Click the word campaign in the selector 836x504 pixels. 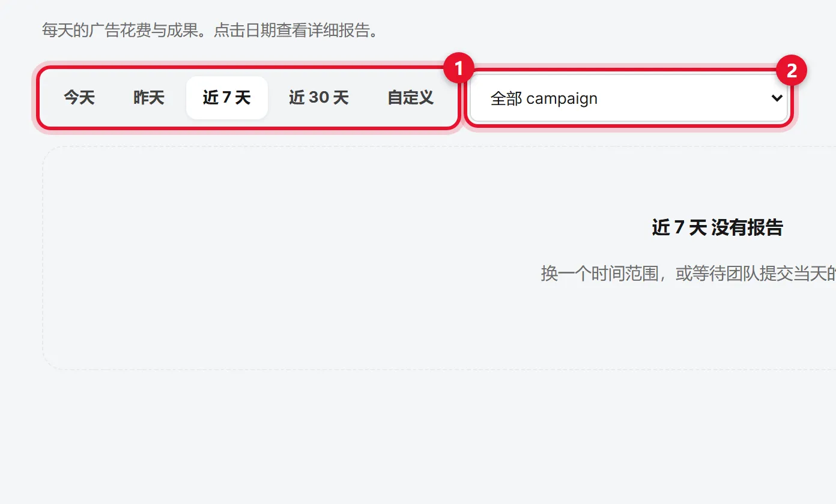(562, 100)
